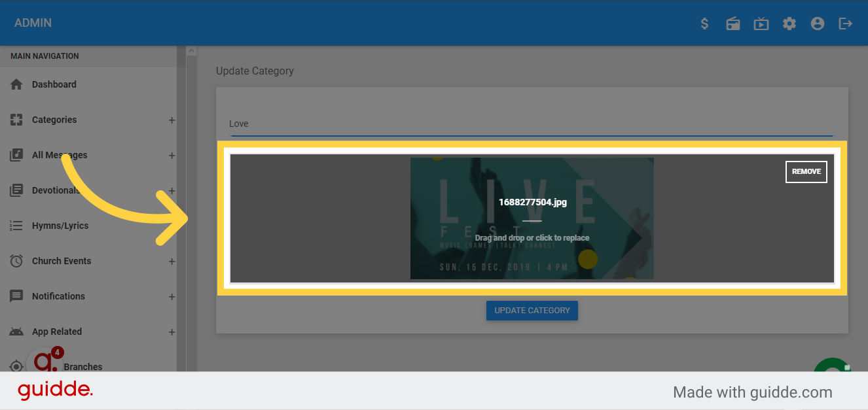
Task: Open the user profile icon
Action: pos(817,23)
